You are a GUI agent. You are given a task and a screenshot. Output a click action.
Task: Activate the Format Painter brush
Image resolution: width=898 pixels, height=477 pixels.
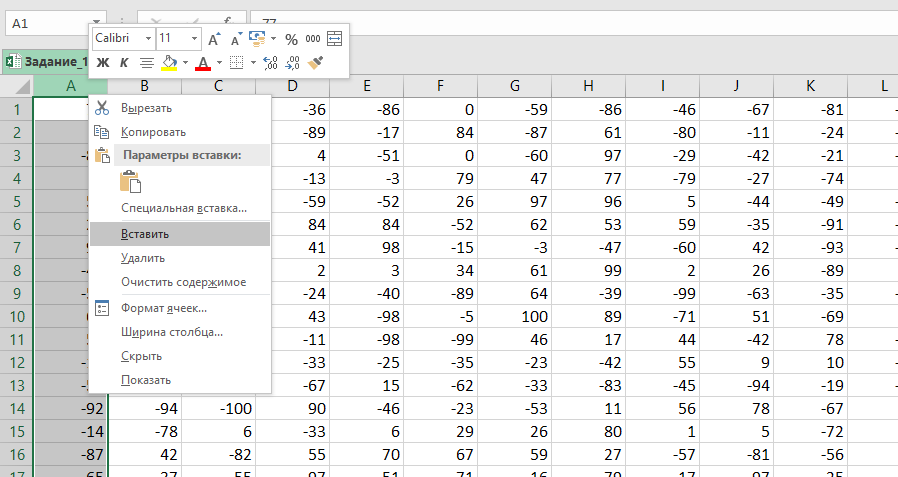click(x=315, y=63)
